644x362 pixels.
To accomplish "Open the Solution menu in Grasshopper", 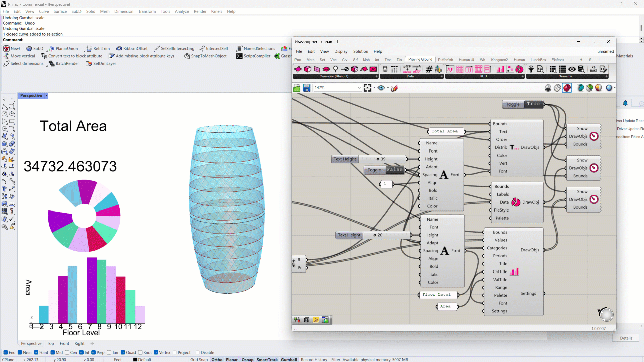I will tap(360, 51).
